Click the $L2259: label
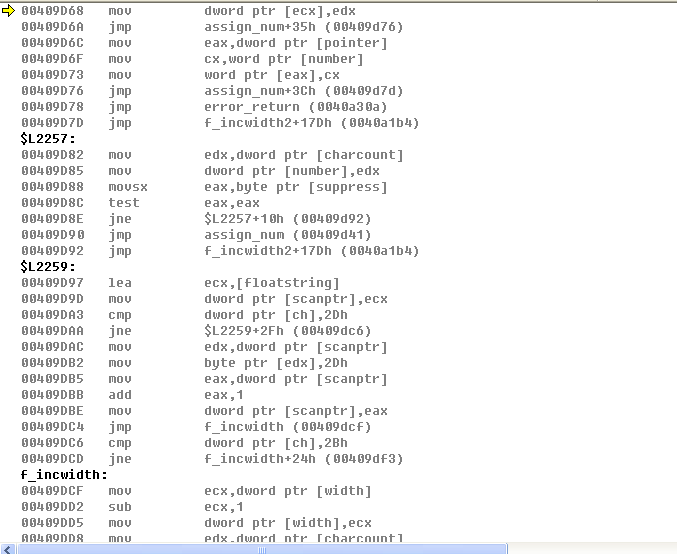Viewport: 677px width, 554px height. [47, 266]
